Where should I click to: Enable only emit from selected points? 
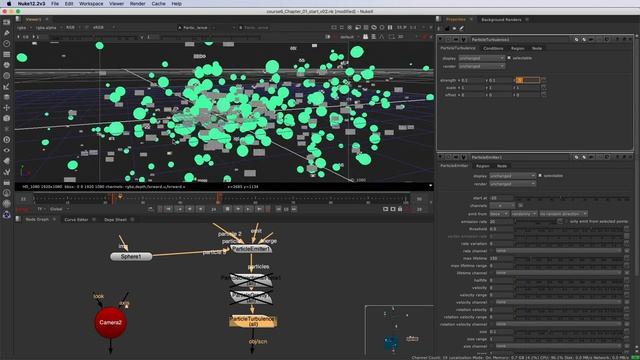tap(566, 221)
